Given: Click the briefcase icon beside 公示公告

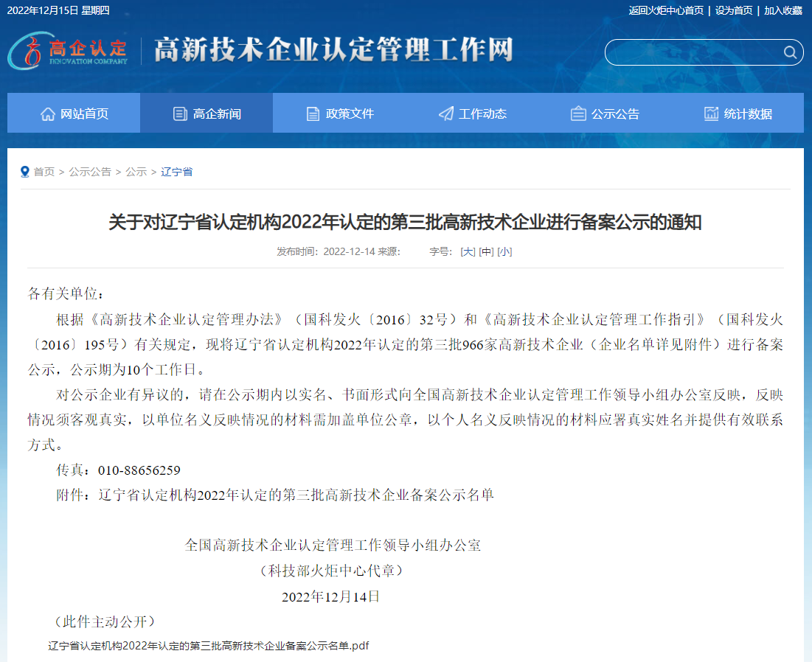Looking at the screenshot, I should pyautogui.click(x=578, y=114).
